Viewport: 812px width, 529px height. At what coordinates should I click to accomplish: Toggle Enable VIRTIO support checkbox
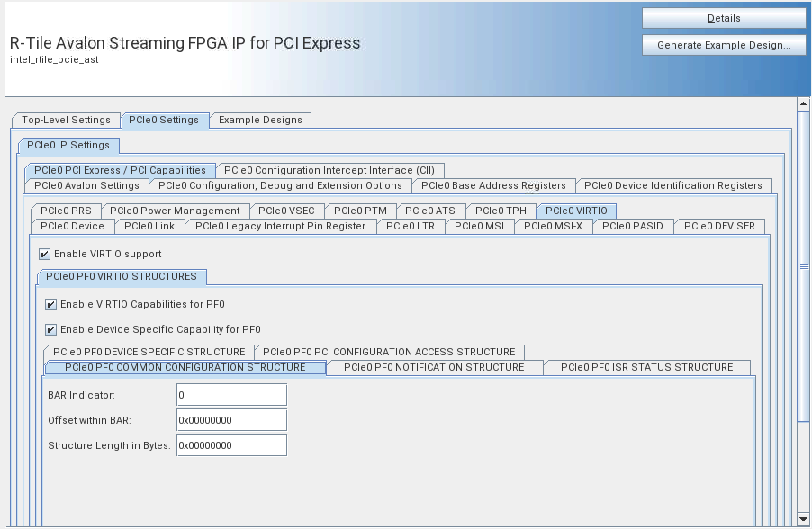click(44, 254)
